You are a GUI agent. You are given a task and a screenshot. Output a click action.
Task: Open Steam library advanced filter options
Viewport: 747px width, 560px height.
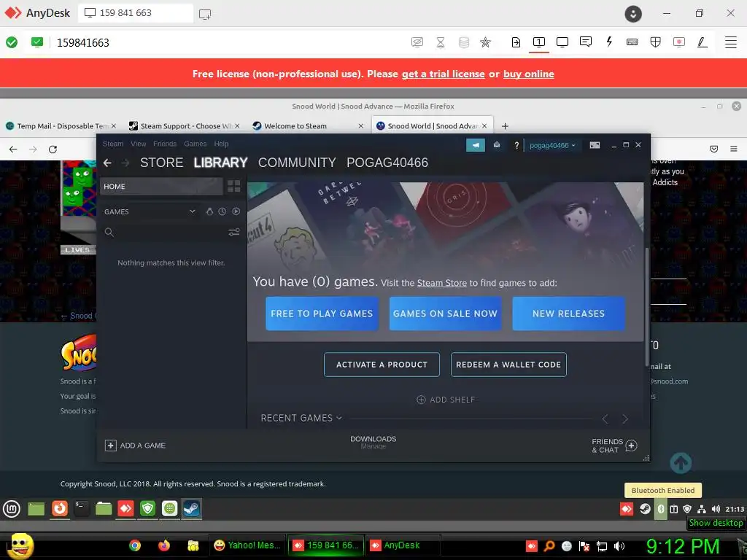coord(234,232)
